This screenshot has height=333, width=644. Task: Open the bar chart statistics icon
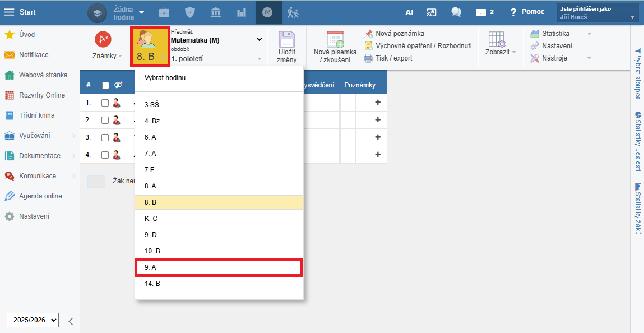[x=242, y=12]
